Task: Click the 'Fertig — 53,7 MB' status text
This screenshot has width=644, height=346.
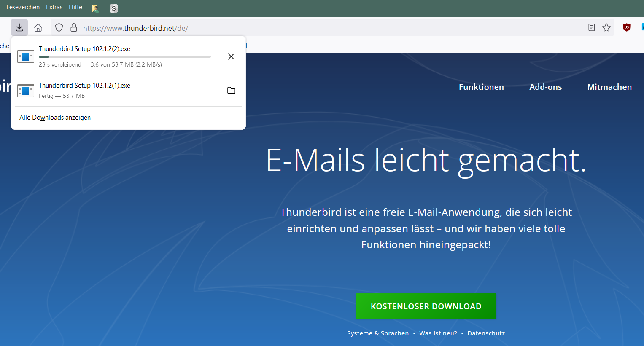Action: point(62,96)
